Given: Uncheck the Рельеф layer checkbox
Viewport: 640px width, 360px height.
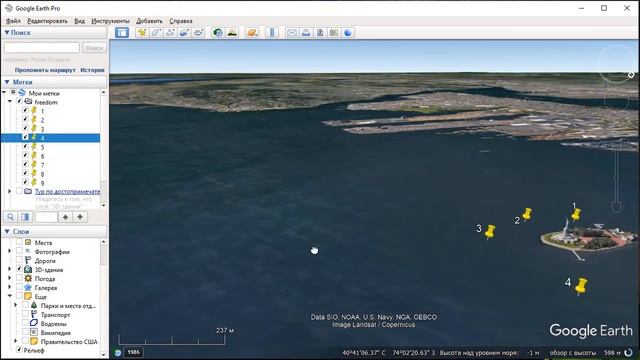Looking at the screenshot, I should (19, 350).
